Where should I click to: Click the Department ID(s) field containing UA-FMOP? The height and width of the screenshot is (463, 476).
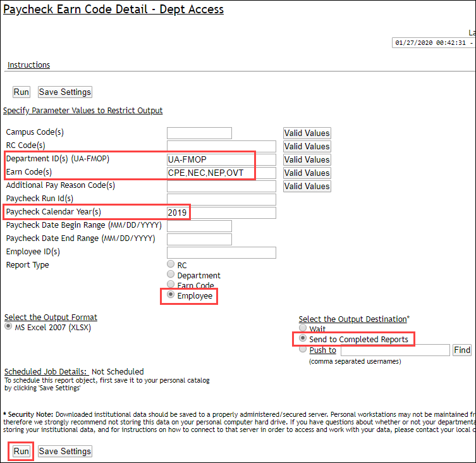pyautogui.click(x=221, y=159)
